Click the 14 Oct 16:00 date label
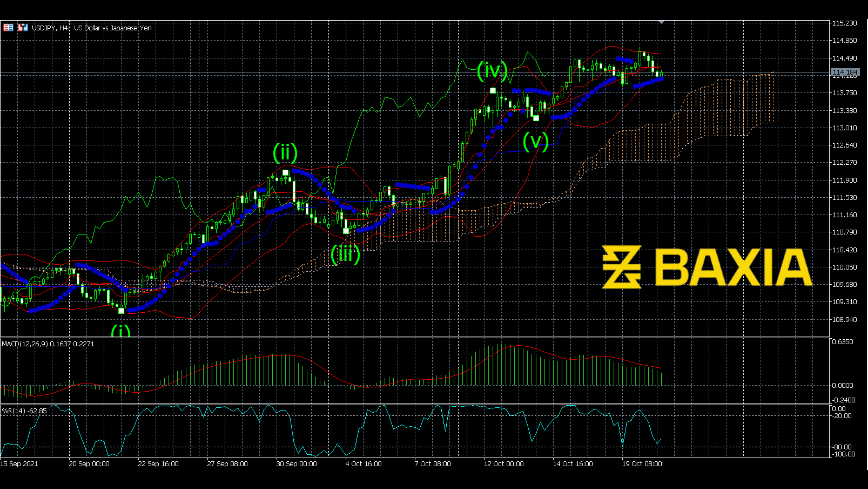 click(x=573, y=464)
